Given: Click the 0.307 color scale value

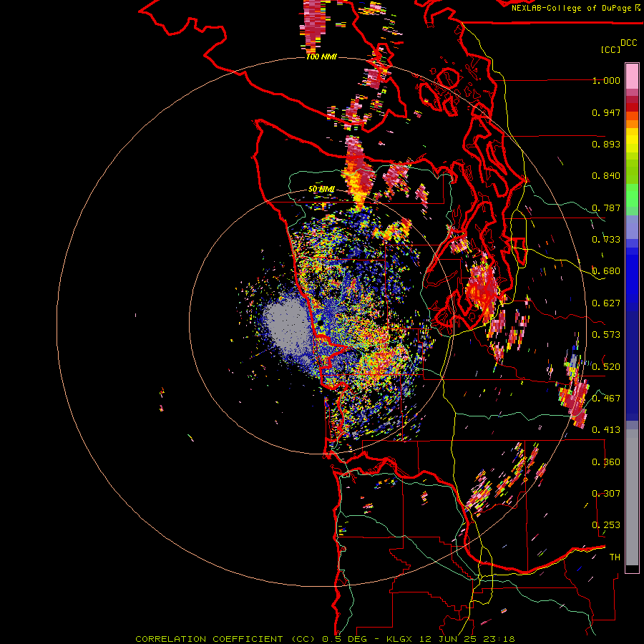Looking at the screenshot, I should click(606, 494).
